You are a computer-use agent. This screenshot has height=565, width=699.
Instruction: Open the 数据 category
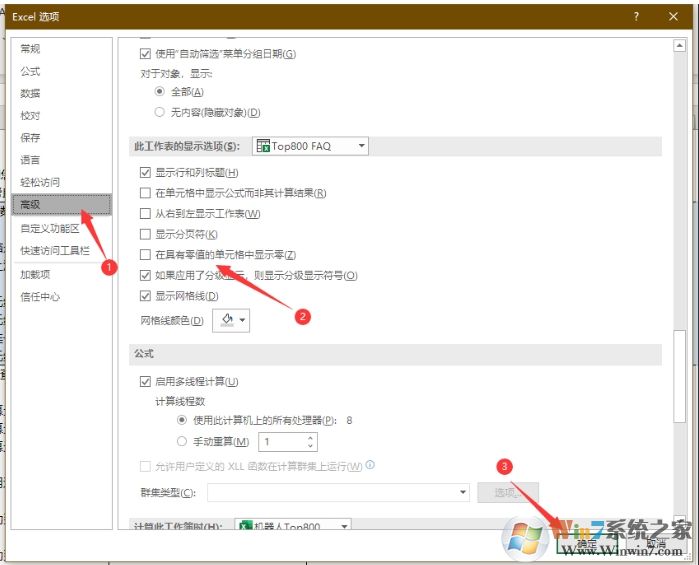coord(30,93)
